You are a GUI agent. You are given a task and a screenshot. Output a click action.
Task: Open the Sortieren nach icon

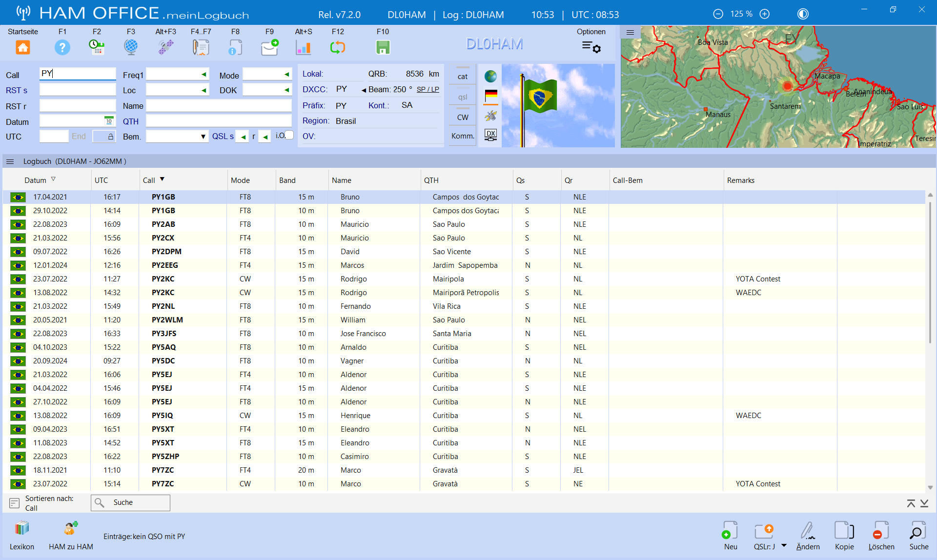pos(15,503)
